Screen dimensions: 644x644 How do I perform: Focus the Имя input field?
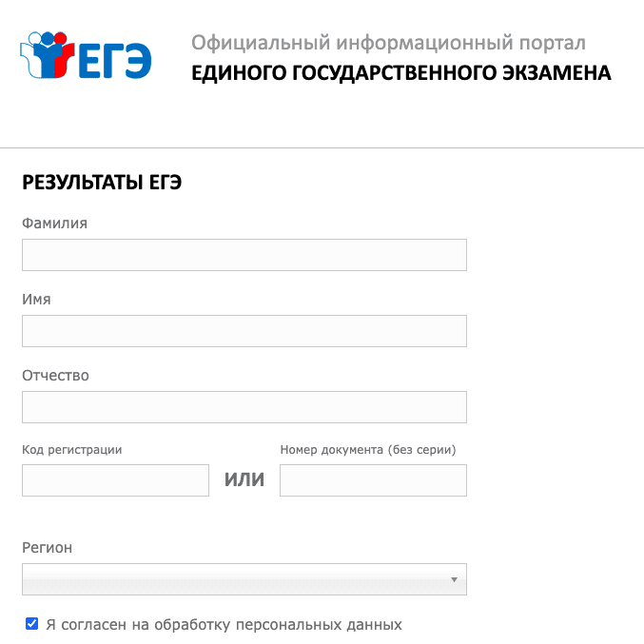244,331
